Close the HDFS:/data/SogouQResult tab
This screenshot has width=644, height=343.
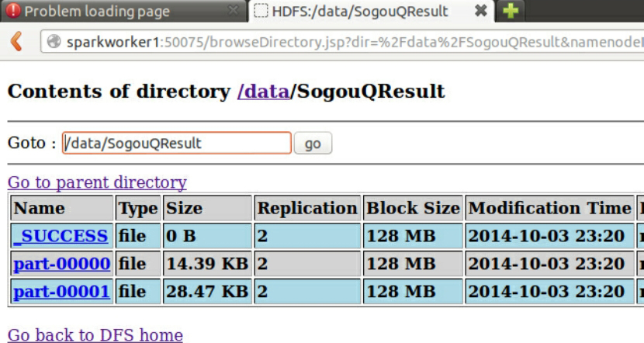click(x=481, y=11)
